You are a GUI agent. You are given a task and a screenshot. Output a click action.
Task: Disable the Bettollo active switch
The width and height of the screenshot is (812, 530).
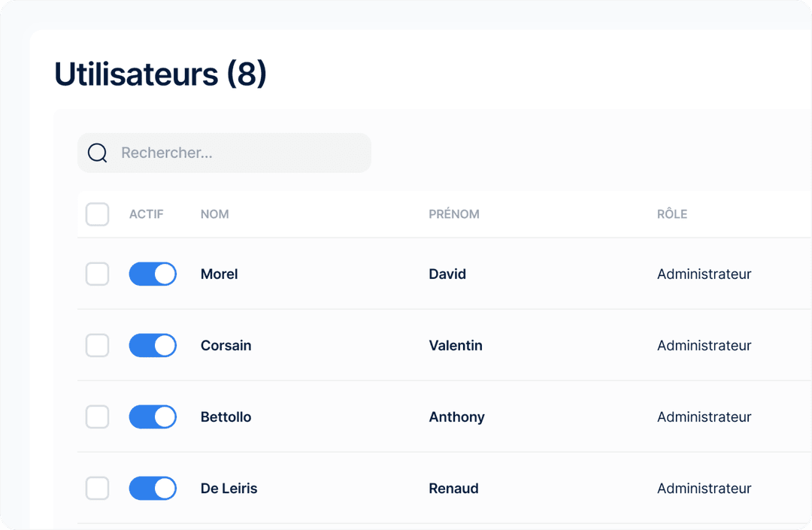153,417
